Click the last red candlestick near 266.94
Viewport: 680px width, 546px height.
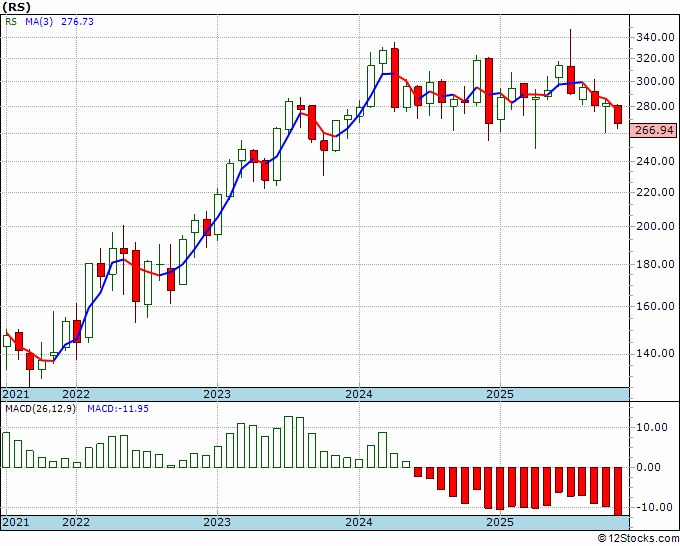pyautogui.click(x=618, y=115)
